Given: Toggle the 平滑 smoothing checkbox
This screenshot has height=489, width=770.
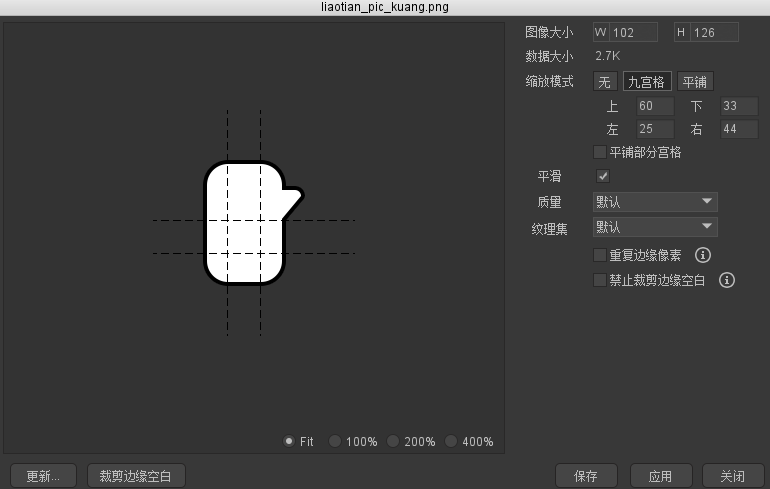Looking at the screenshot, I should [x=603, y=176].
